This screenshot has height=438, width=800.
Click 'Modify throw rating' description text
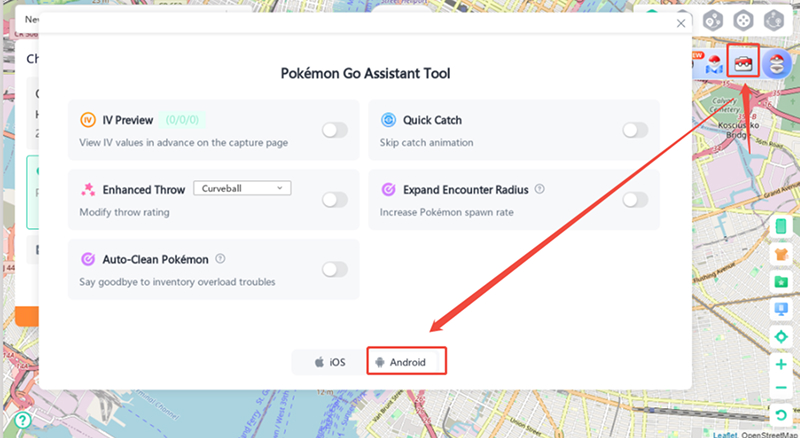click(x=124, y=212)
